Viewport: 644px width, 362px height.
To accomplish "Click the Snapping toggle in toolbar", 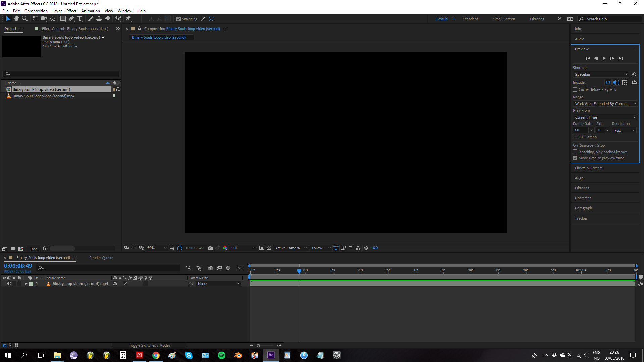I will click(179, 19).
